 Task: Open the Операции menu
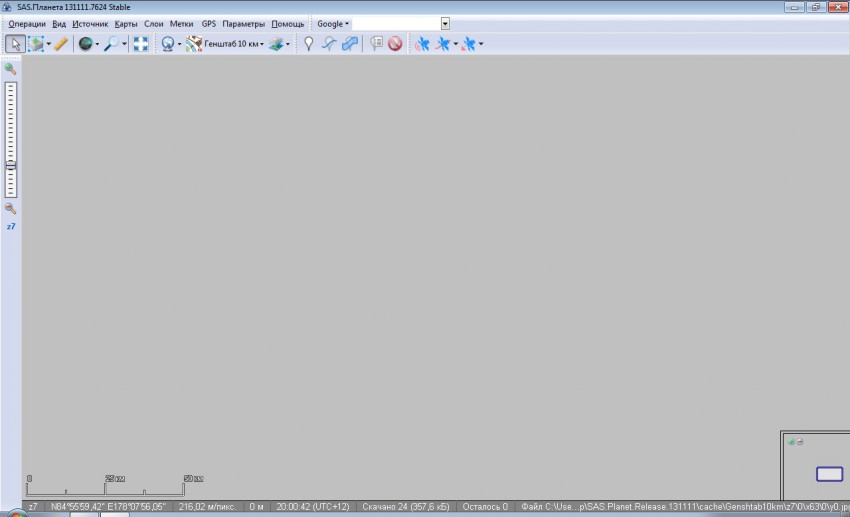(x=27, y=23)
